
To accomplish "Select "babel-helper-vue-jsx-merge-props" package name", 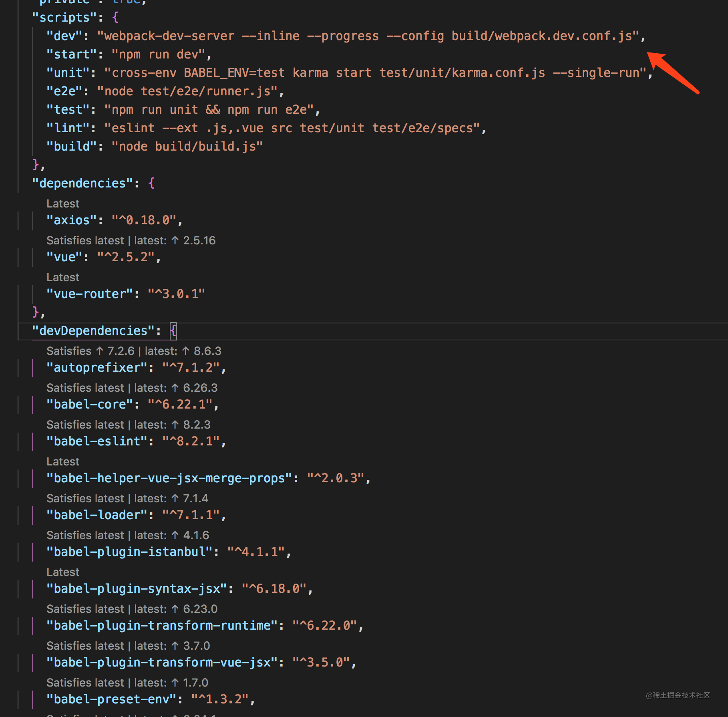I will tap(169, 478).
